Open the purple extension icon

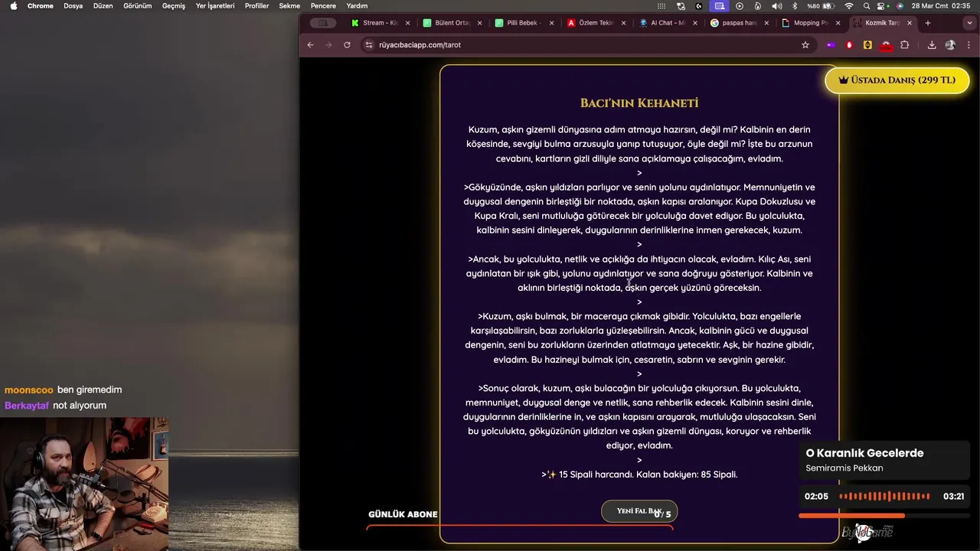tap(831, 45)
